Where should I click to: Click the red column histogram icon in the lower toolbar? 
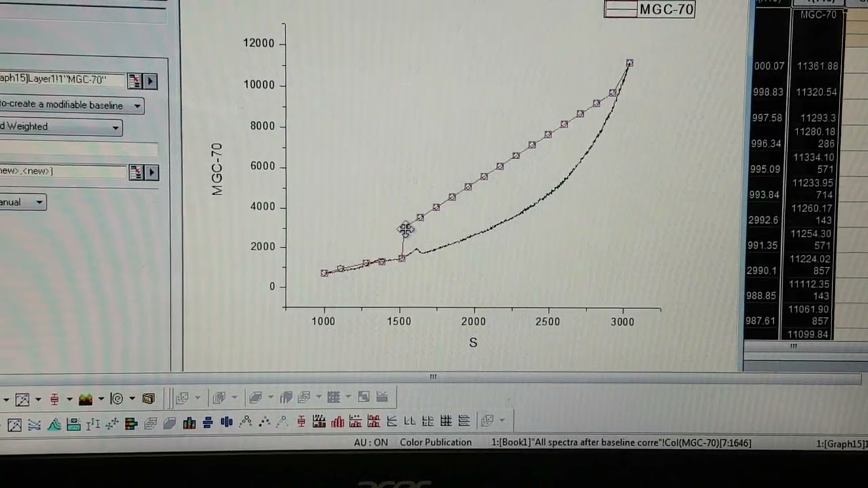click(338, 422)
